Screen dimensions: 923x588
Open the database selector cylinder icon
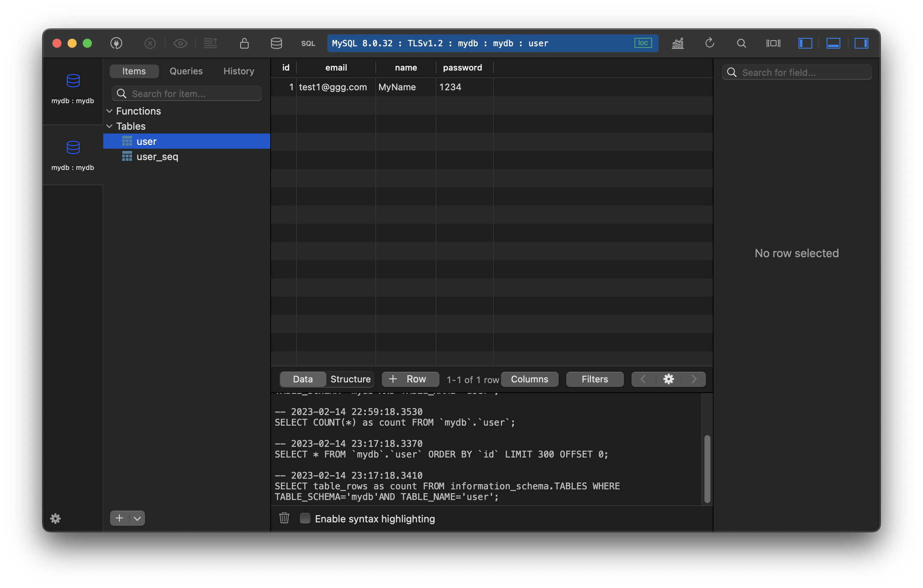276,43
